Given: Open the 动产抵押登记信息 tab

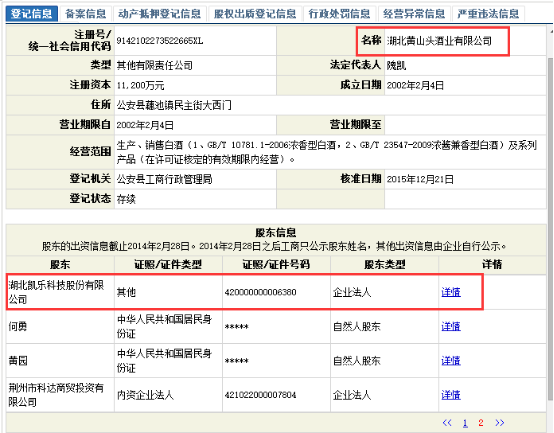Looking at the screenshot, I should tap(160, 14).
